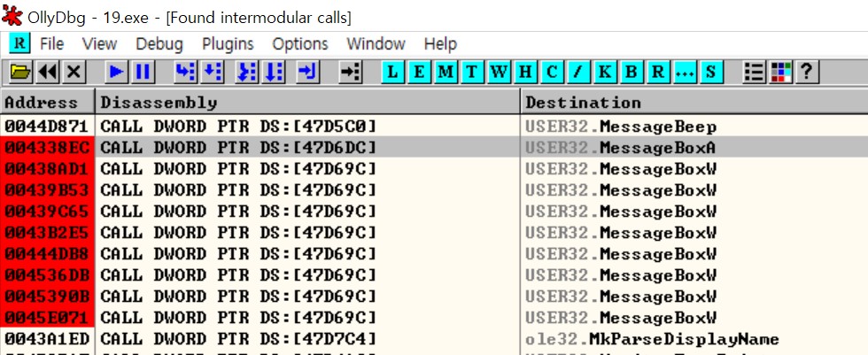Click CALL DWORD PTR DS:[47D5C0] instruction
Image resolution: width=868 pixels, height=355 pixels.
pos(238,127)
